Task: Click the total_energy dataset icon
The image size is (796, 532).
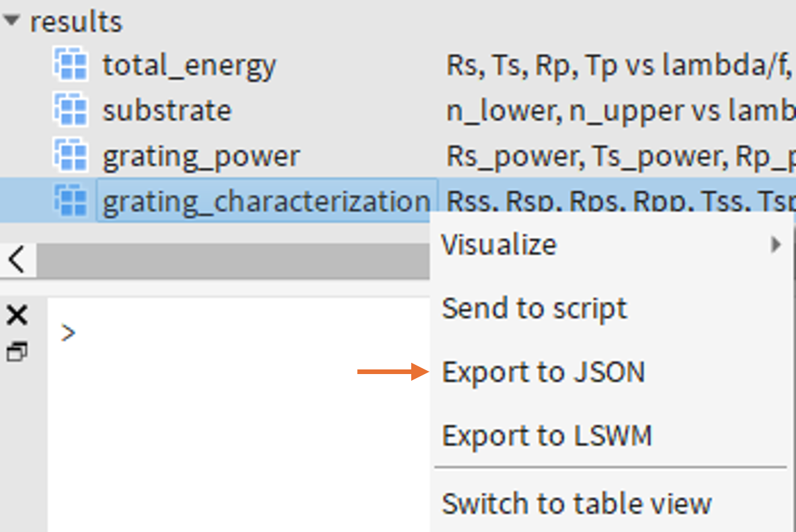Action: click(71, 65)
